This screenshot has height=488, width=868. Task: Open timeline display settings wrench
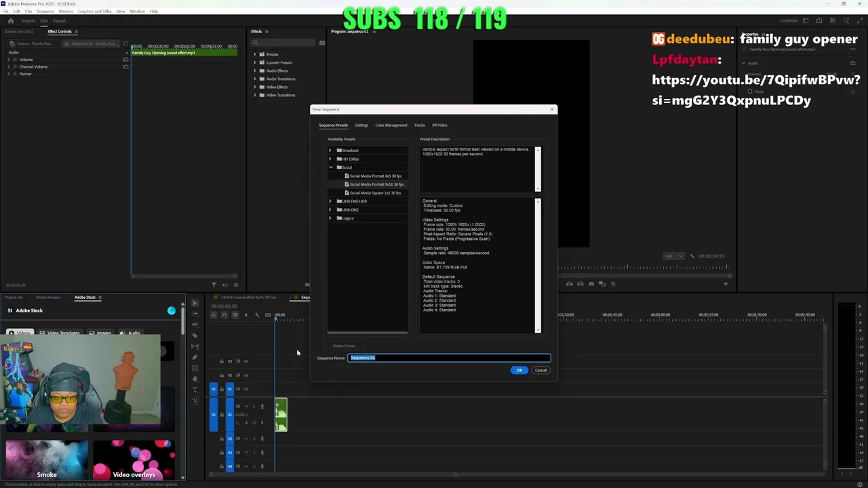pyautogui.click(x=257, y=314)
